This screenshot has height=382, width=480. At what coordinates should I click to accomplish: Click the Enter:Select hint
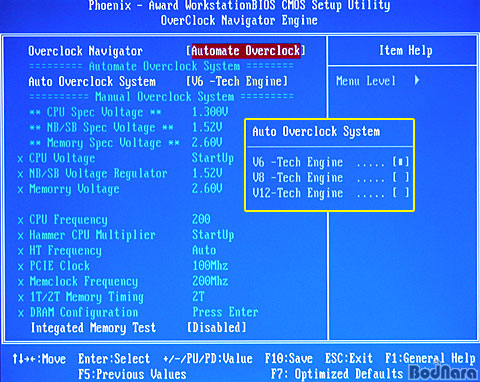114,359
